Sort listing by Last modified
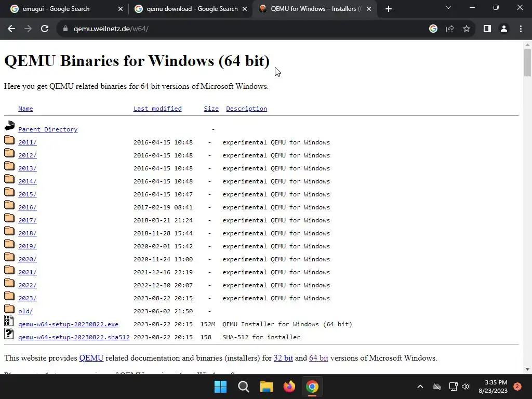This screenshot has height=399, width=532. coord(157,109)
